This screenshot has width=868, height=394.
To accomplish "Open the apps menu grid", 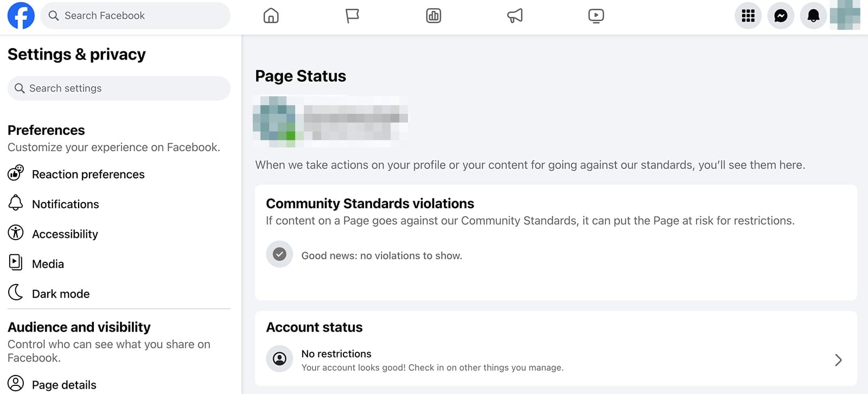I will (x=748, y=16).
